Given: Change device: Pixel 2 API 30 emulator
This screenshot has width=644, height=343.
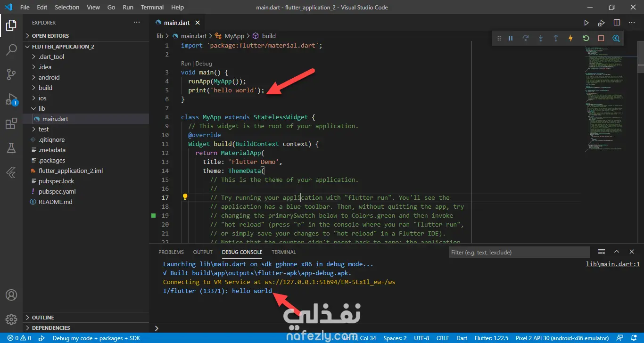Looking at the screenshot, I should click(x=562, y=338).
